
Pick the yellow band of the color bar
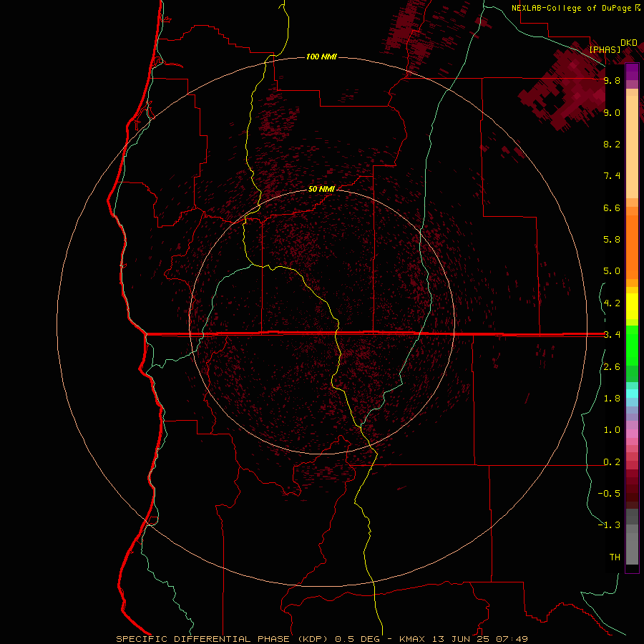pyautogui.click(x=632, y=306)
